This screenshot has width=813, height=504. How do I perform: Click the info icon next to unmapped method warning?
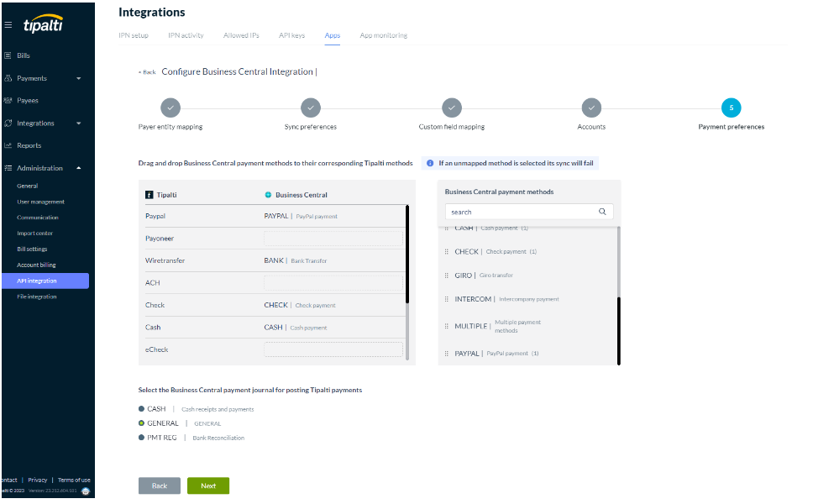(x=430, y=163)
